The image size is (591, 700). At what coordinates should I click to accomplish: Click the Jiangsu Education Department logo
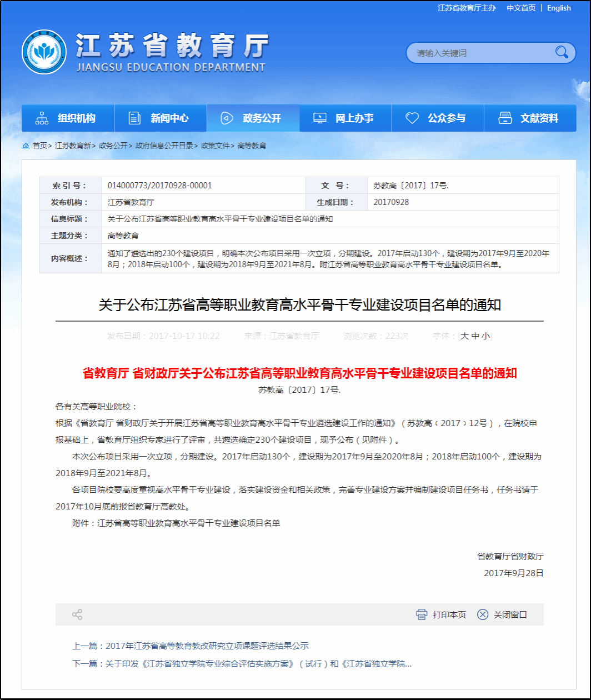[44, 52]
